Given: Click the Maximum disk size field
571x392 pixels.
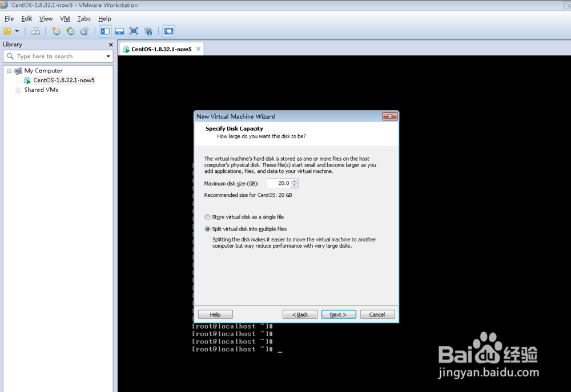Looking at the screenshot, I should (279, 183).
